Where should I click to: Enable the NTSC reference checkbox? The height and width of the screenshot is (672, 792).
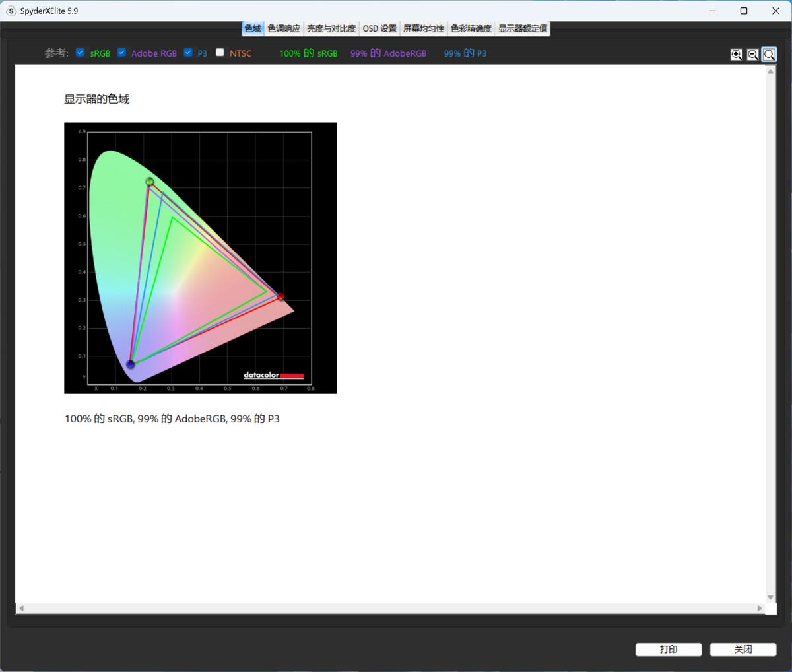[220, 52]
